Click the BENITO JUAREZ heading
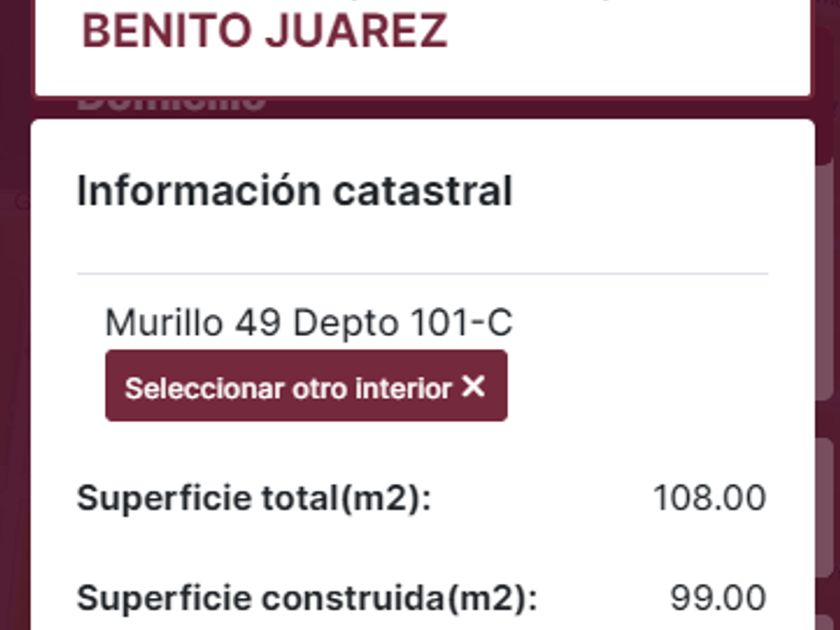 (x=264, y=32)
